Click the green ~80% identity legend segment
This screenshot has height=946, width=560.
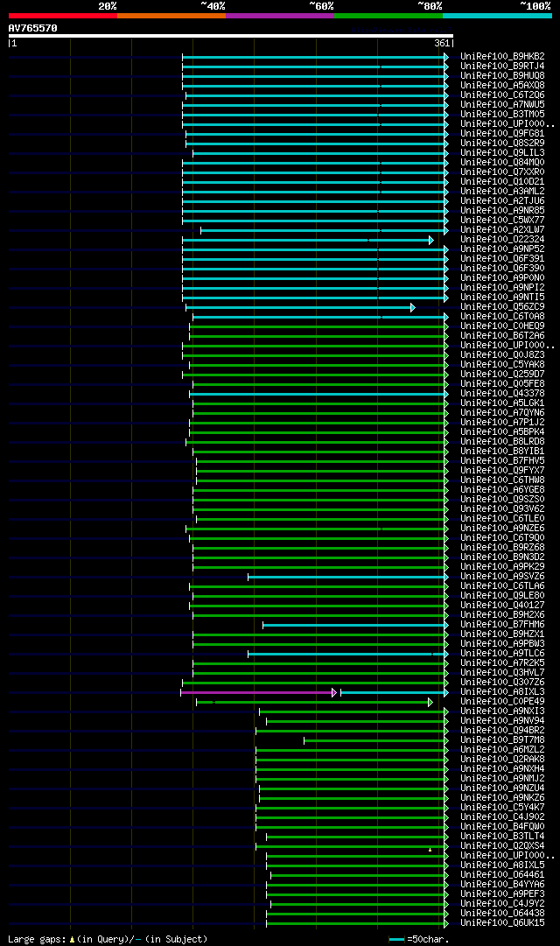tap(388, 16)
